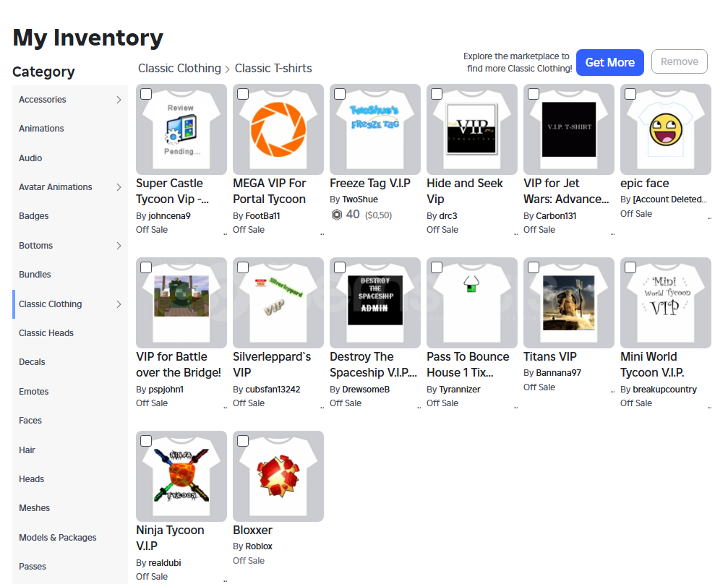This screenshot has height=584, width=728.
Task: Expand the Accessories category chevron
Action: click(119, 99)
